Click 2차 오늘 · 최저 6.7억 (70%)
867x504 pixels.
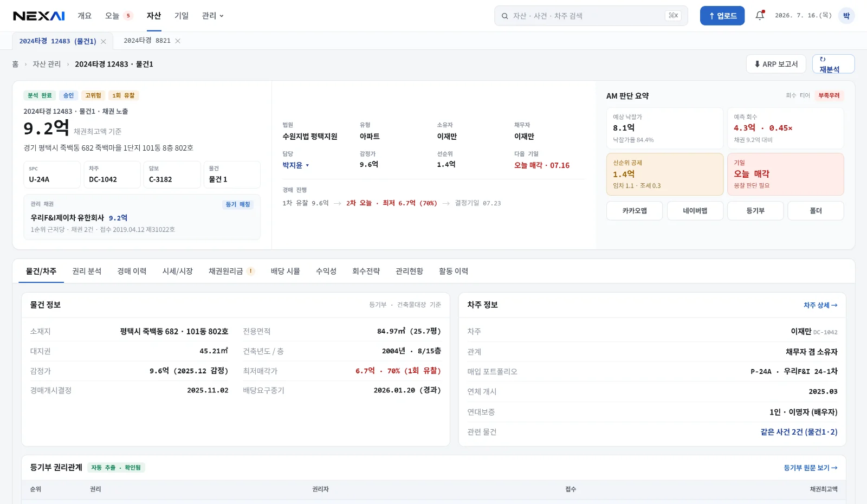click(x=392, y=203)
